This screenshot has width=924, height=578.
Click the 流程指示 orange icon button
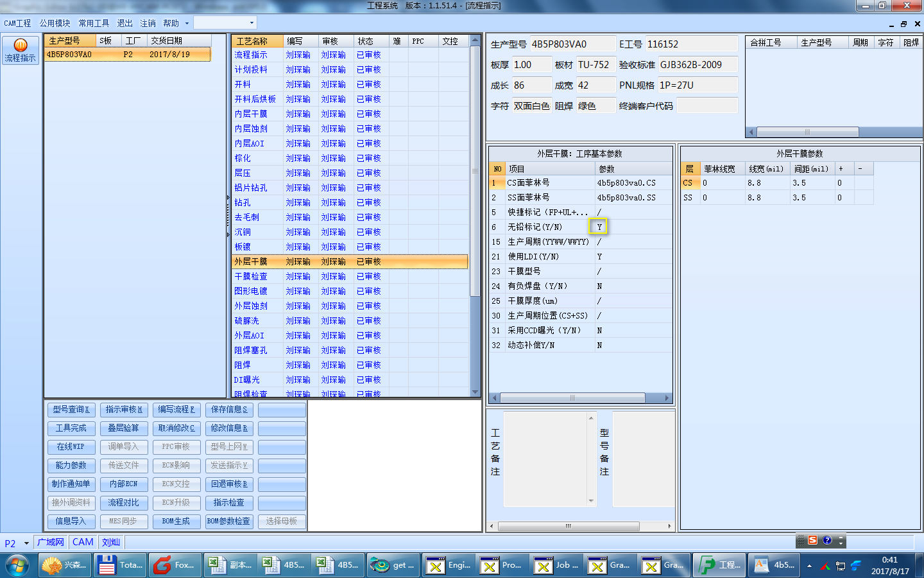(x=21, y=50)
